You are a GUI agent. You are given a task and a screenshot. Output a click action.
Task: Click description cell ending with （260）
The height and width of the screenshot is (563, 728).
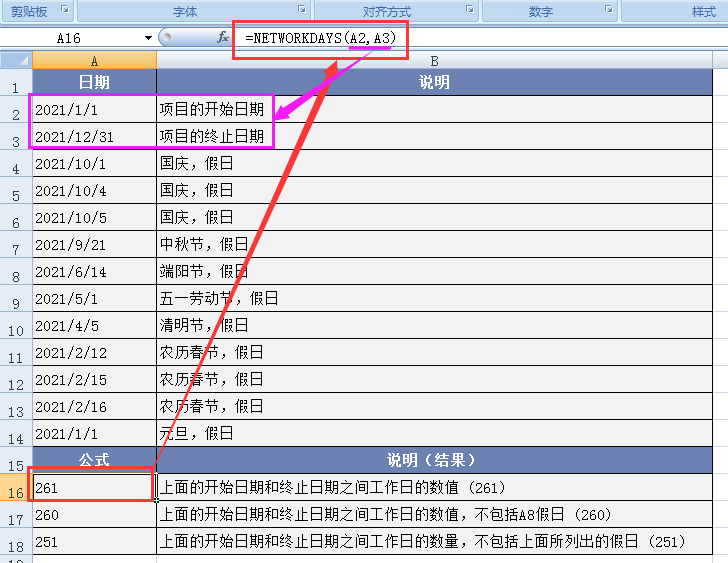[x=434, y=514]
